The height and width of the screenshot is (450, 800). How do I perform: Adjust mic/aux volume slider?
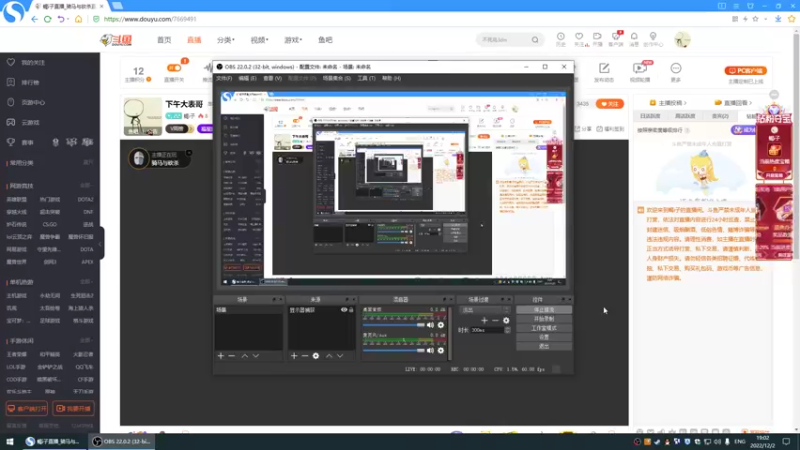pyautogui.click(x=393, y=351)
